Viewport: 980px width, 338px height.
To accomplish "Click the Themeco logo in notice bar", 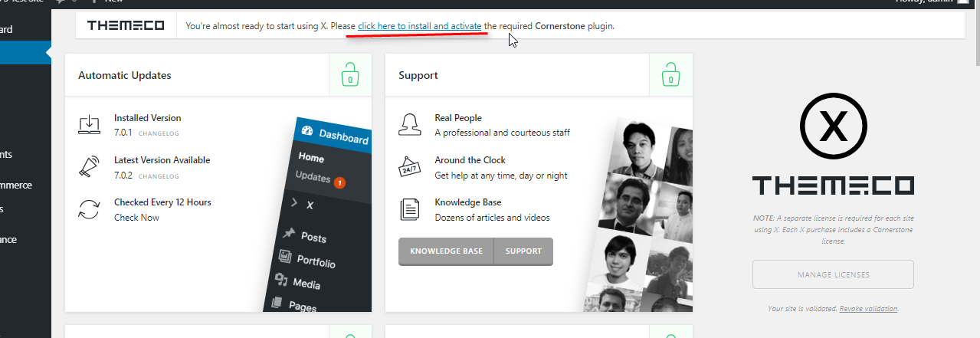I will (x=126, y=25).
